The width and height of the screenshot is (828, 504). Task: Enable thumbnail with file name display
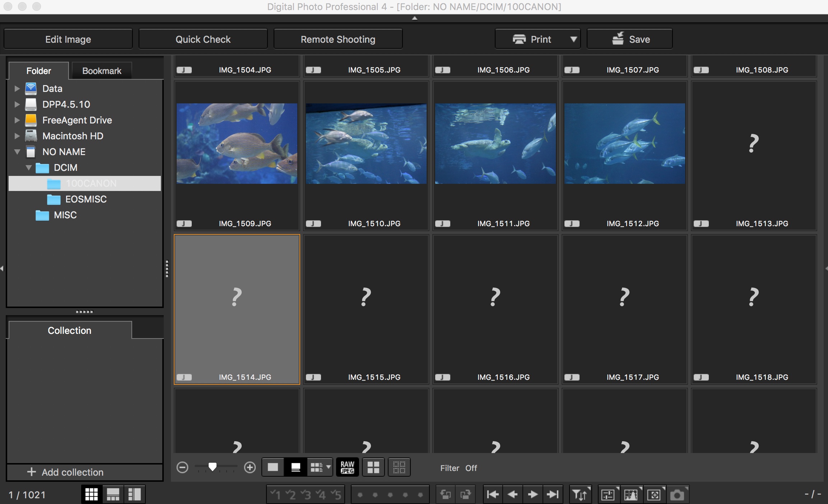[296, 467]
